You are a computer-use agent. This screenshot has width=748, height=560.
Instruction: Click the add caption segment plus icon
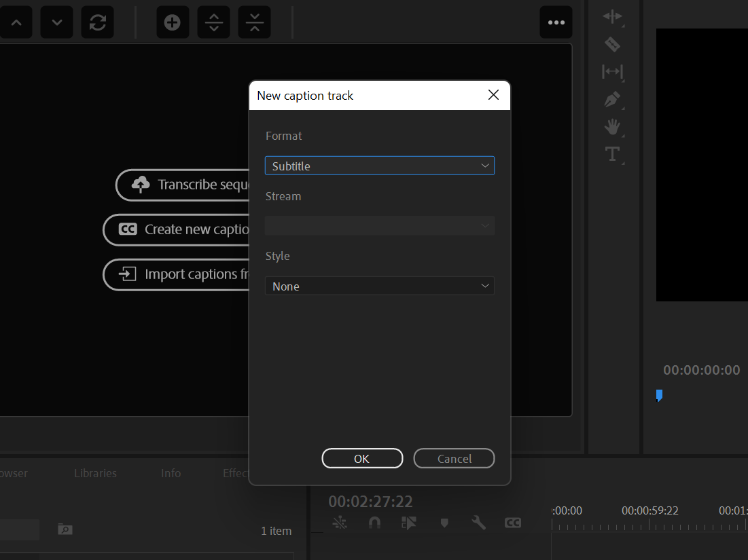point(173,22)
